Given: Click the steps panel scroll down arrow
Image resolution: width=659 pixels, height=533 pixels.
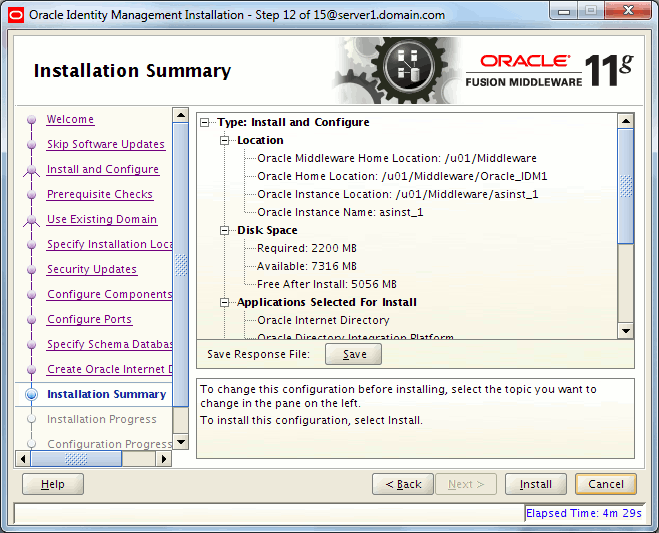Looking at the screenshot, I should pos(181,441).
